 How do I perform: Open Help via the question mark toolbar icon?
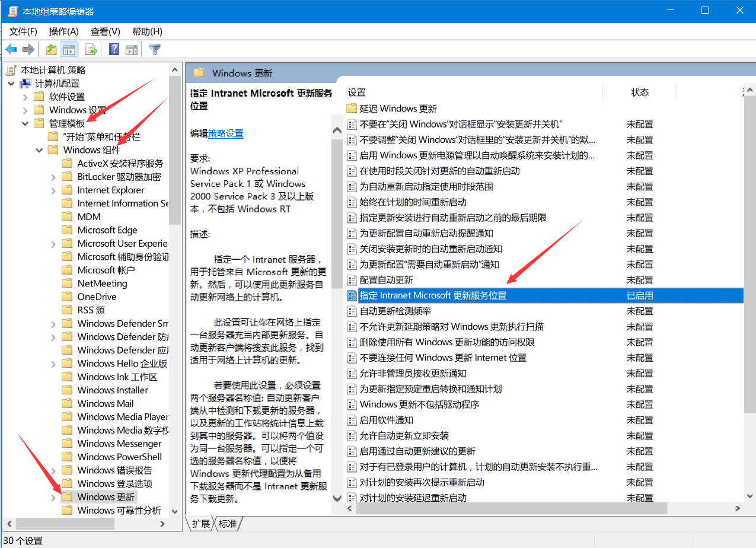coord(114,49)
